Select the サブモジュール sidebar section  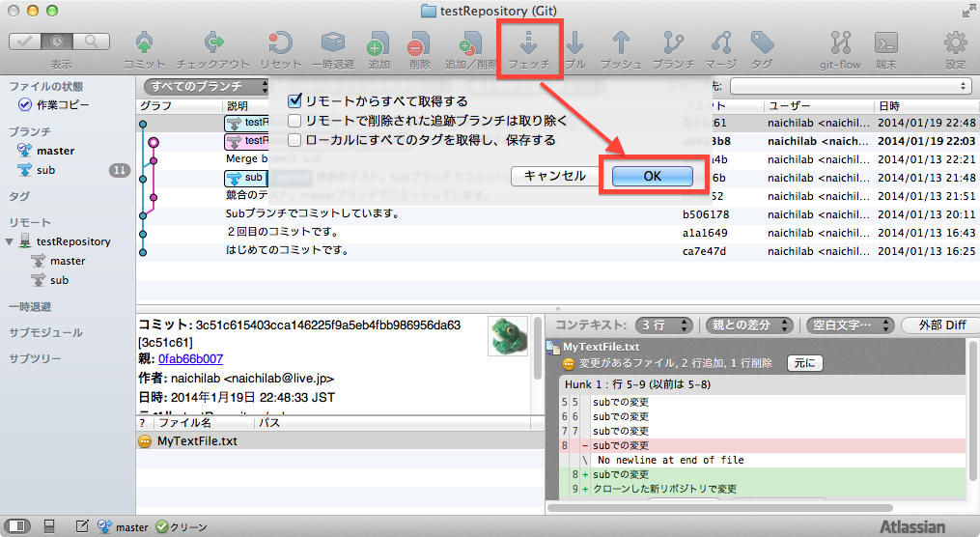coord(45,332)
